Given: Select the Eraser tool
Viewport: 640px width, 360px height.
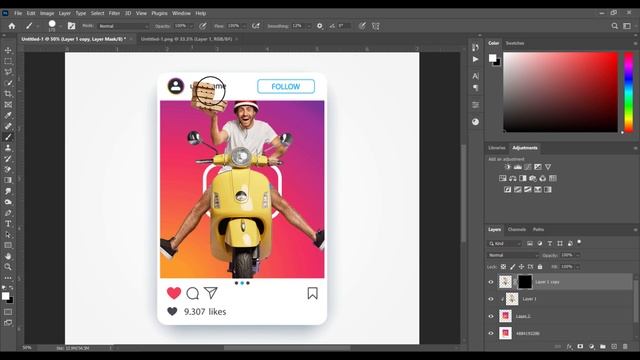Looking at the screenshot, I should (8, 169).
